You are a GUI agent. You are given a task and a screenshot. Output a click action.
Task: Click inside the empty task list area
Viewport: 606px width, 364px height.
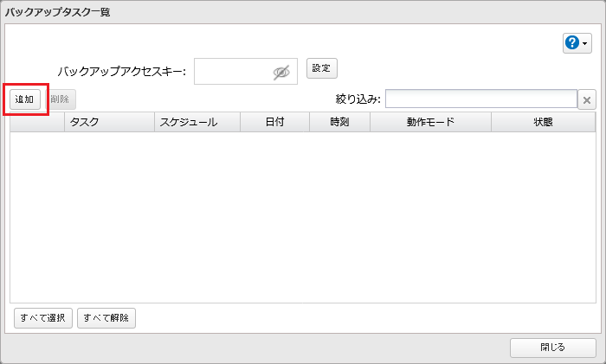pos(302,216)
